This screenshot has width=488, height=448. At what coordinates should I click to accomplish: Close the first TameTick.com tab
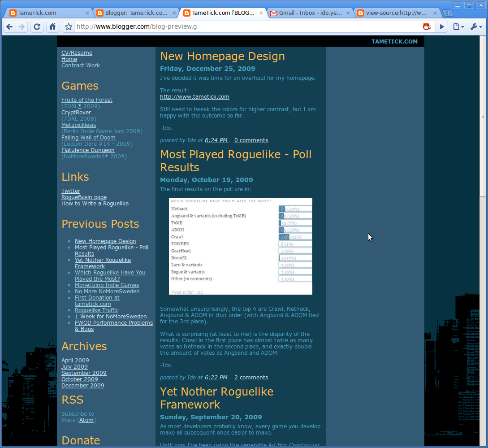[x=87, y=13]
